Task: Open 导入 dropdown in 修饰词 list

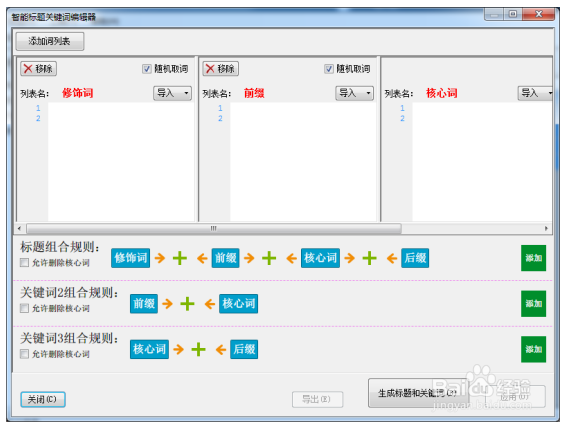Action: point(172,93)
